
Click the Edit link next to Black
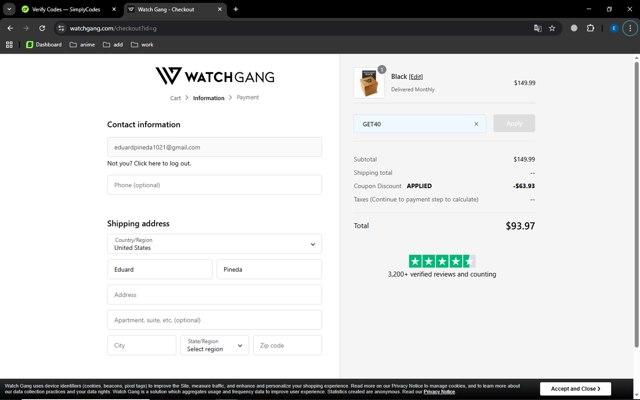(x=416, y=77)
